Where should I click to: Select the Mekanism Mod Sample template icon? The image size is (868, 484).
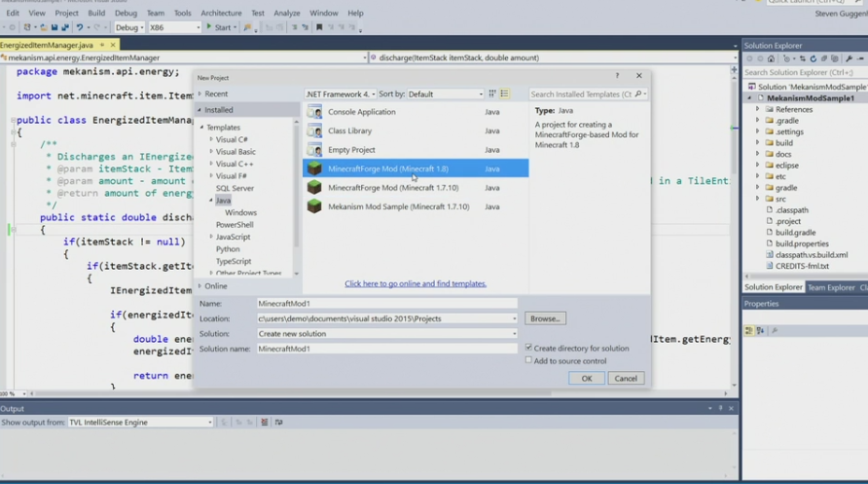(x=314, y=206)
